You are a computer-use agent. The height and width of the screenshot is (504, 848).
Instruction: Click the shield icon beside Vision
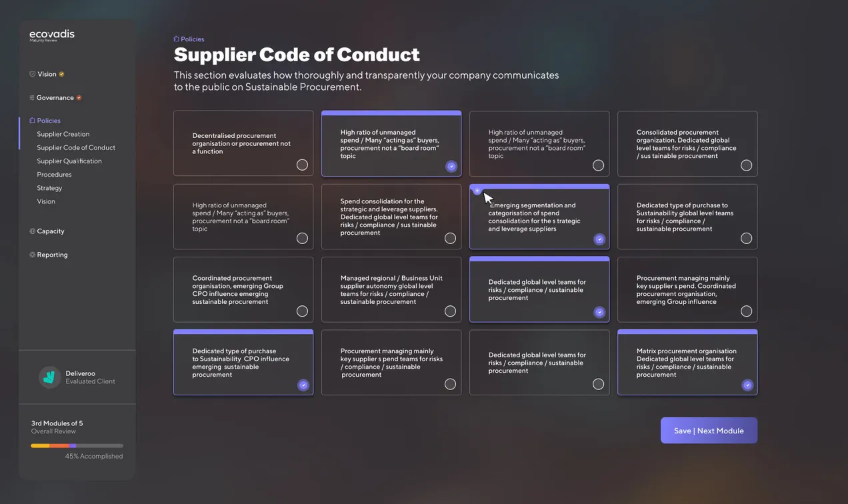click(32, 74)
